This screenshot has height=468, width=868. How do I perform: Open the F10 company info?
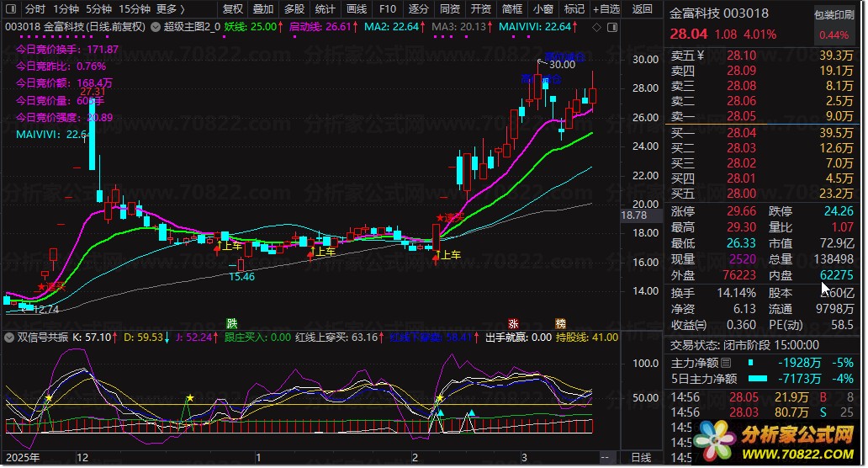tap(387, 9)
